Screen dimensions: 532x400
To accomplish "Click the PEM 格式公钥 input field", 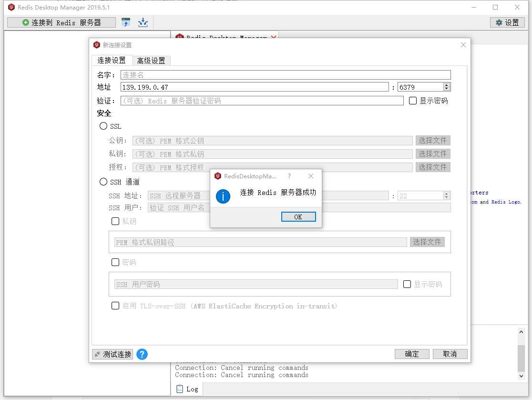I will [273, 141].
